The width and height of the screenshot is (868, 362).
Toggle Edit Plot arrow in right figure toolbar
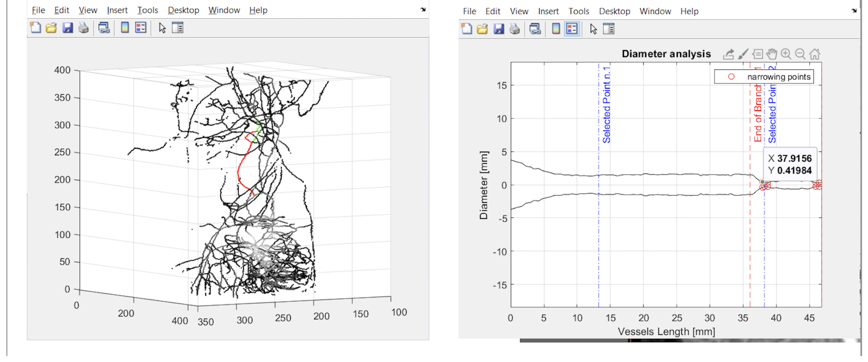point(593,29)
